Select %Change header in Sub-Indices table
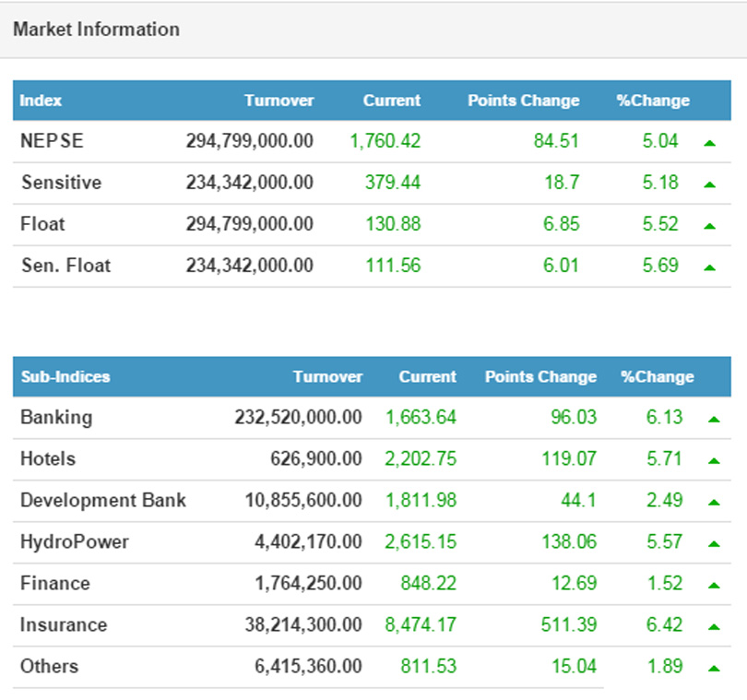Screen dimensions: 747x700 point(658,377)
